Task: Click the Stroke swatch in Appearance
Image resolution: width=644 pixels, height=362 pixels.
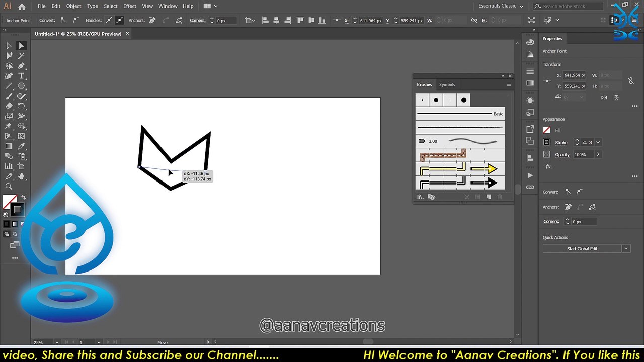Action: (x=547, y=142)
